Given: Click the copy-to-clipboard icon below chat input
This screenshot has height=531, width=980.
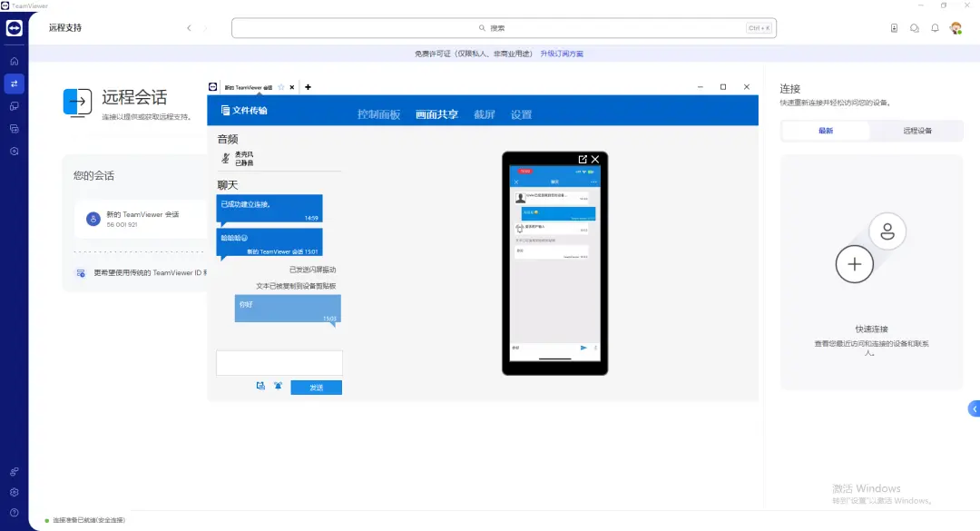Looking at the screenshot, I should click(x=260, y=386).
